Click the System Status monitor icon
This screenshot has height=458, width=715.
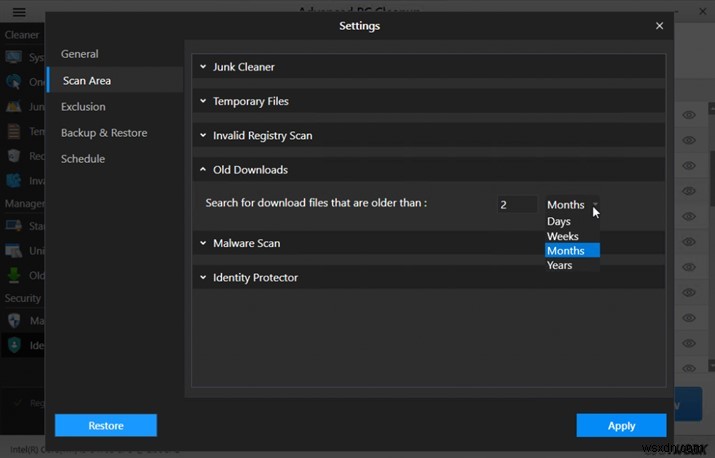[x=14, y=57]
